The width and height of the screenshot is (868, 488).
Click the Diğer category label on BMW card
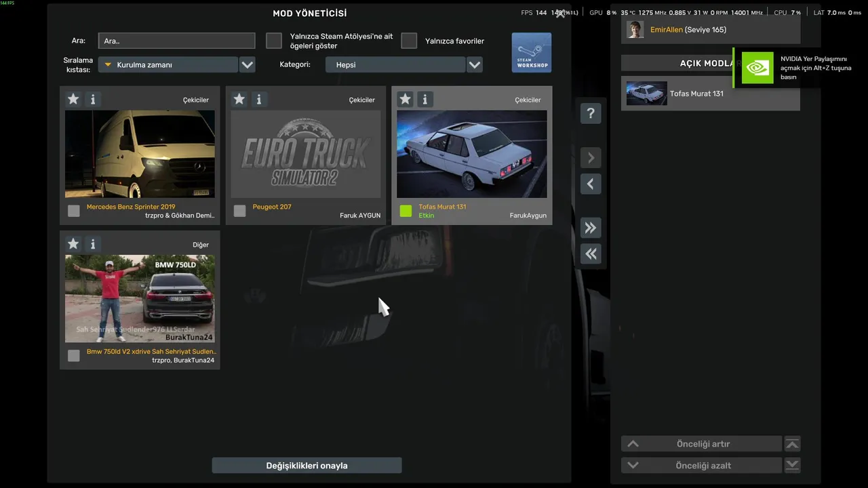[201, 245]
